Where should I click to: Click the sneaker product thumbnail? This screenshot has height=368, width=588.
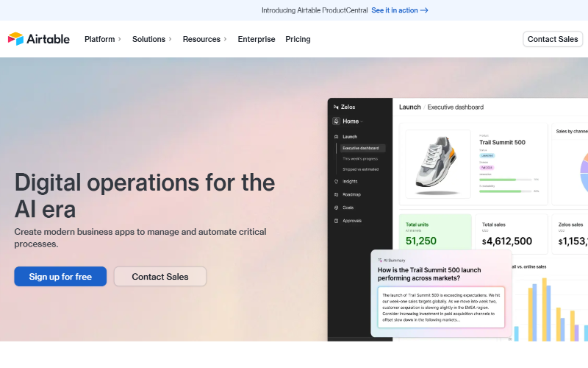point(438,163)
